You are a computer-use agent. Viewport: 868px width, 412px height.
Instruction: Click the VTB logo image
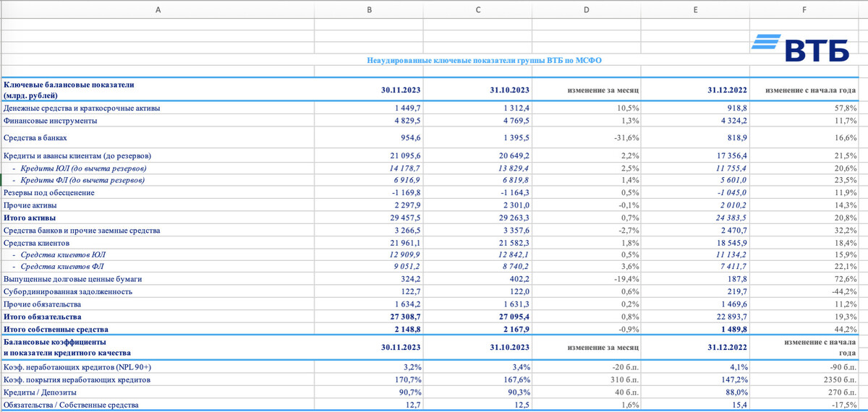click(801, 49)
